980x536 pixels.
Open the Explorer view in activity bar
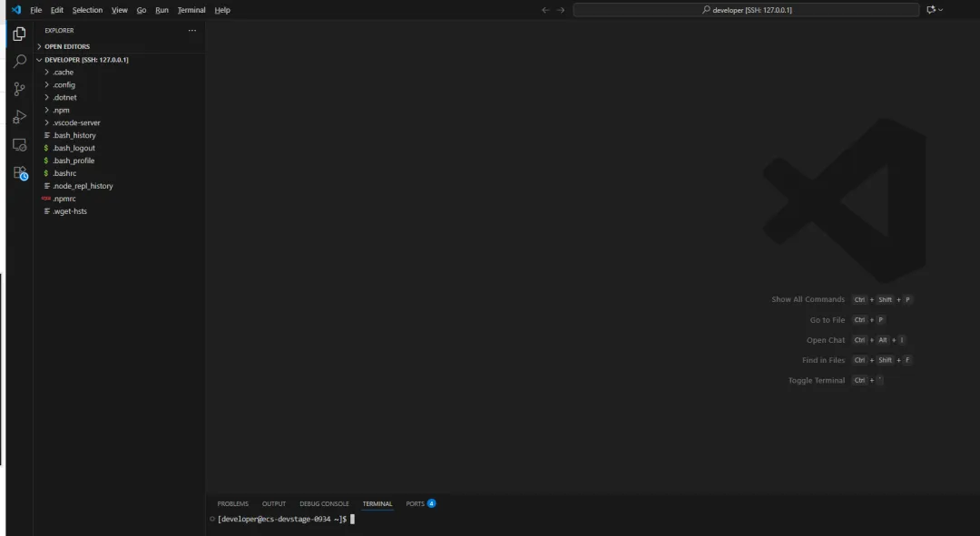pos(19,34)
